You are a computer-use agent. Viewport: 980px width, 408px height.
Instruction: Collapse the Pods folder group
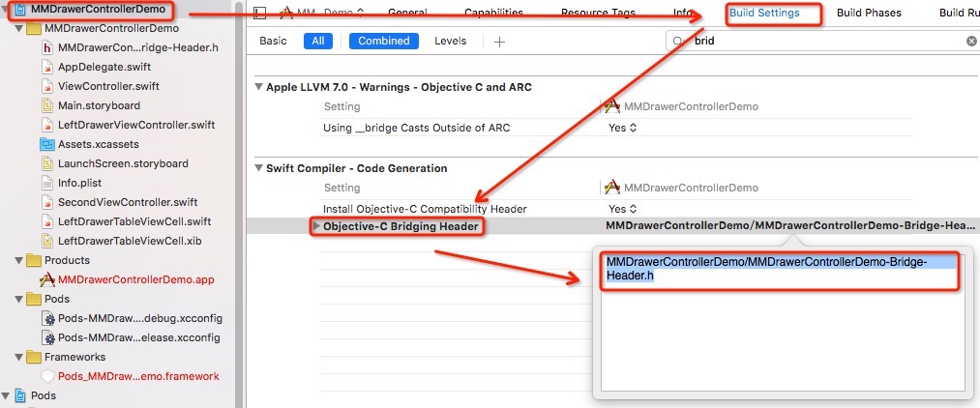coord(19,300)
